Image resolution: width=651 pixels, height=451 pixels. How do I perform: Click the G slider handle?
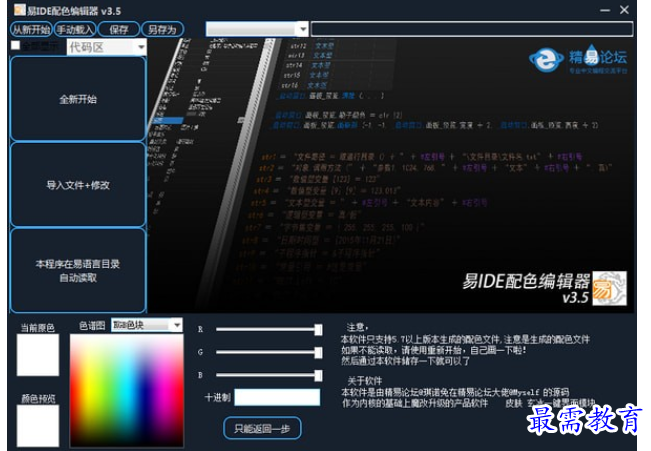(x=318, y=352)
